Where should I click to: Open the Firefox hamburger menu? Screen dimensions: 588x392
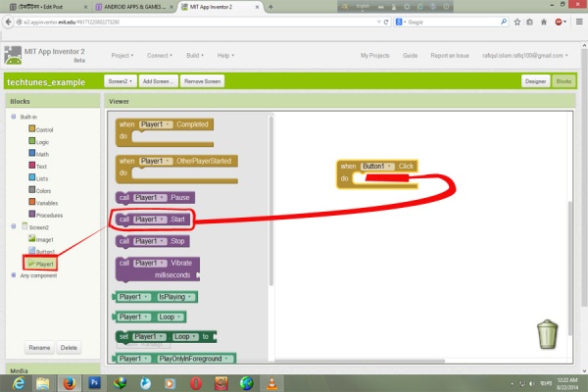(579, 23)
